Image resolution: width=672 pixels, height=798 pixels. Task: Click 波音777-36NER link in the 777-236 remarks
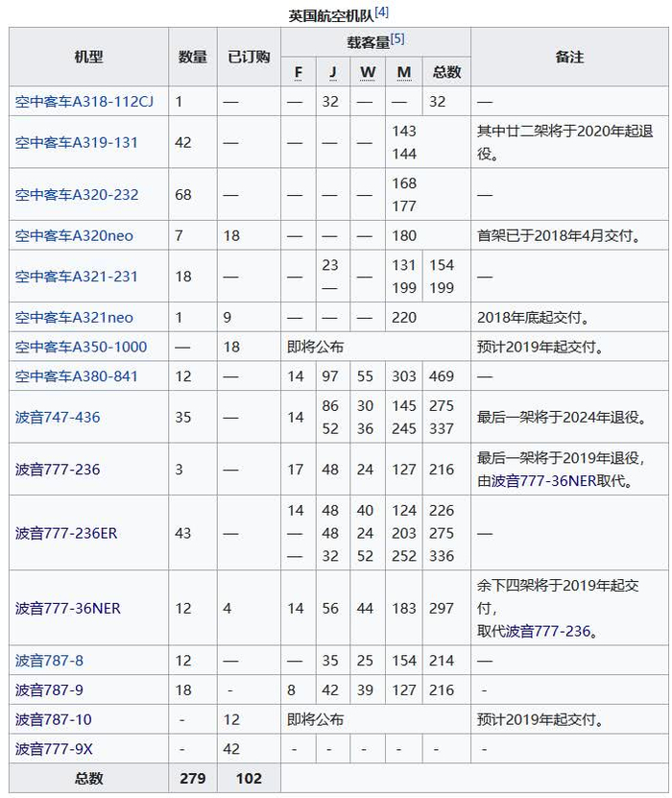tap(543, 481)
